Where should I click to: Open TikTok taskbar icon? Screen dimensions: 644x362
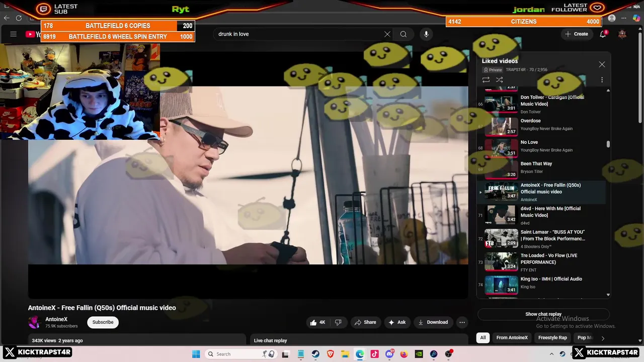[x=374, y=354]
